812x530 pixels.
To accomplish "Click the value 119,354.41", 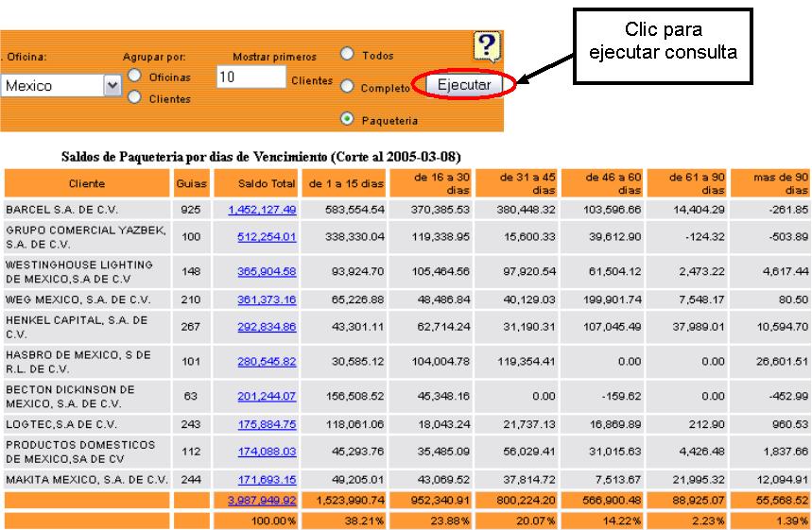I will click(x=527, y=361).
